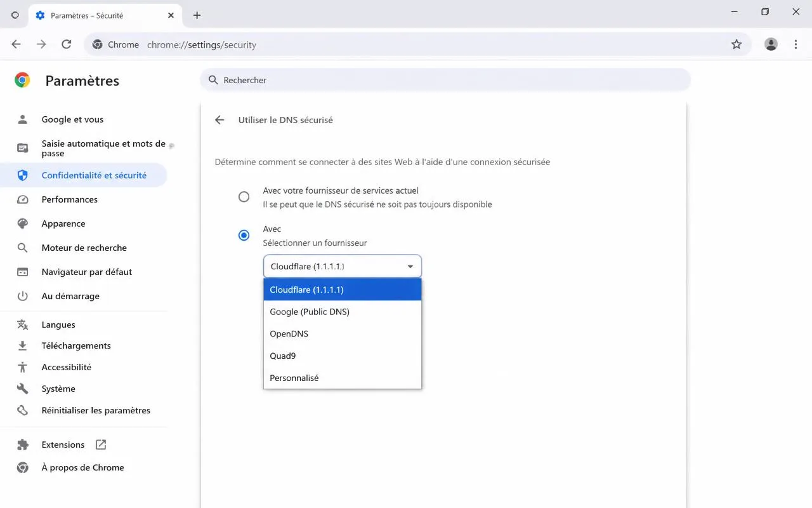
Task: Click the tab search button in the tab strip
Action: click(15, 15)
